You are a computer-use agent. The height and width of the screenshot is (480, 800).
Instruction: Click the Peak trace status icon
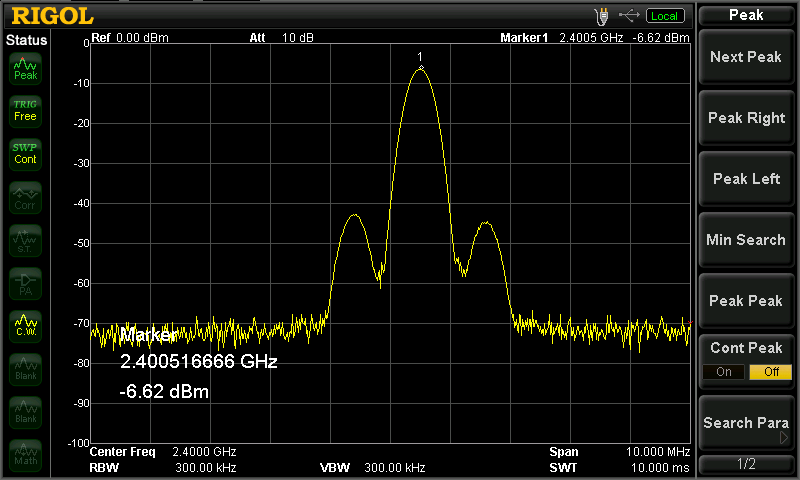[26, 68]
